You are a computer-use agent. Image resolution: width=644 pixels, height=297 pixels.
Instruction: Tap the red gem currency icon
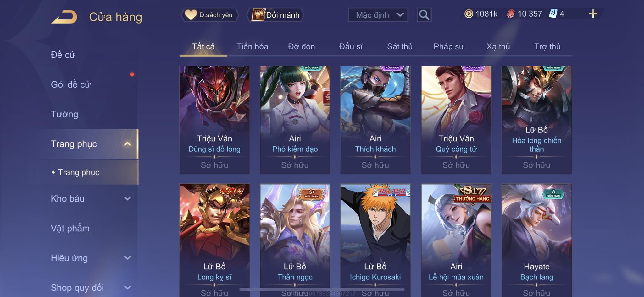[x=511, y=14]
